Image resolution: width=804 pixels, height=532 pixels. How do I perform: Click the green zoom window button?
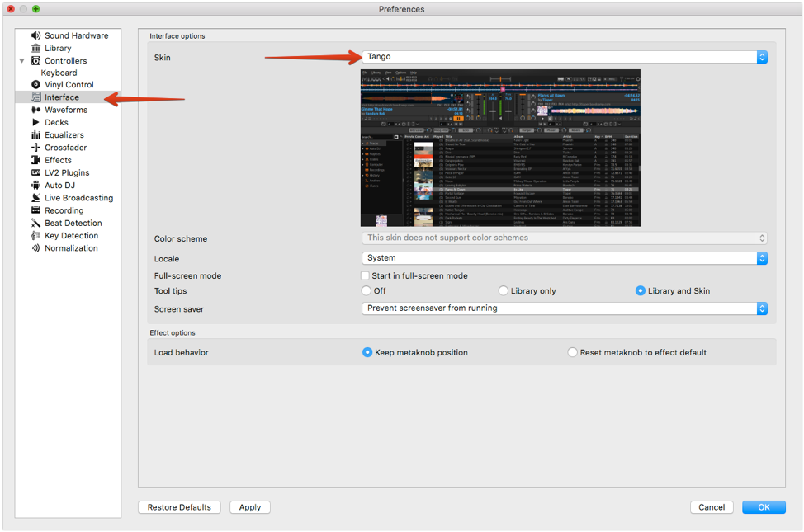[35, 9]
